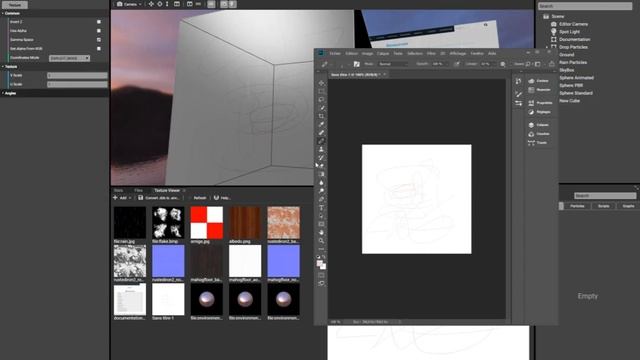Switch to the Texture Viewer tab
640x360 pixels.
coord(167,190)
